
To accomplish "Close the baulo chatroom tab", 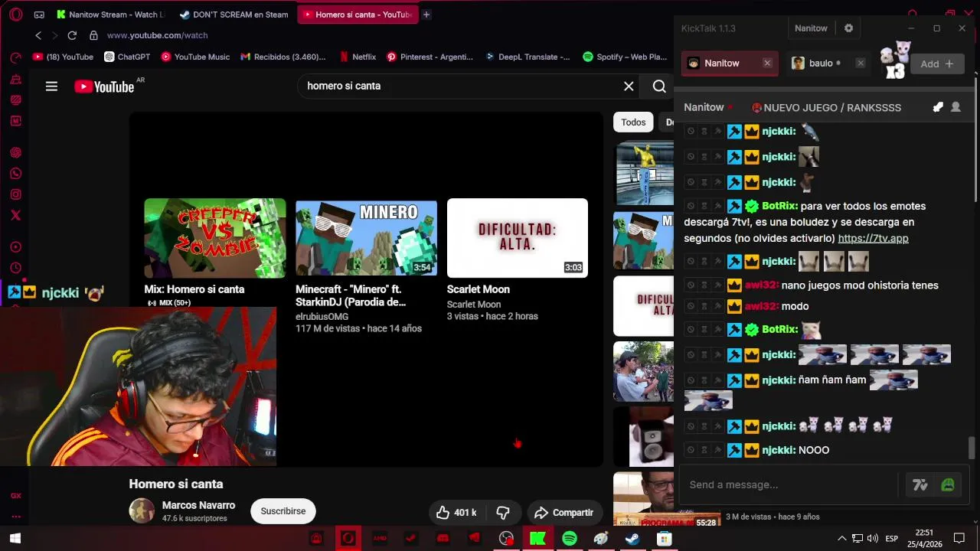I will [x=861, y=64].
